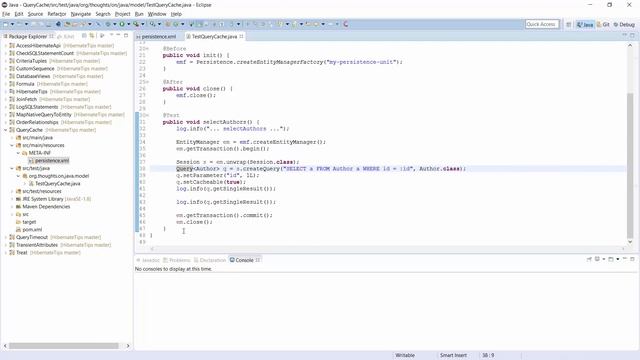Image resolution: width=640 pixels, height=360 pixels.
Task: Select the Console tab
Action: tap(244, 260)
